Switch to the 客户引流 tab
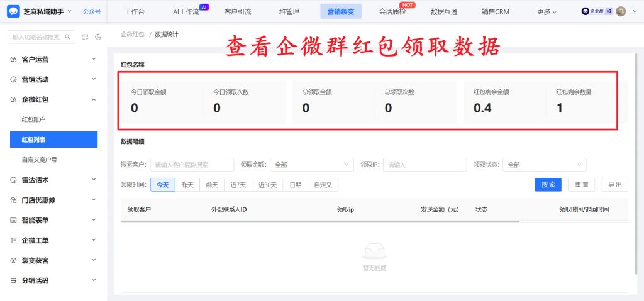Image resolution: width=644 pixels, height=301 pixels. pos(237,11)
